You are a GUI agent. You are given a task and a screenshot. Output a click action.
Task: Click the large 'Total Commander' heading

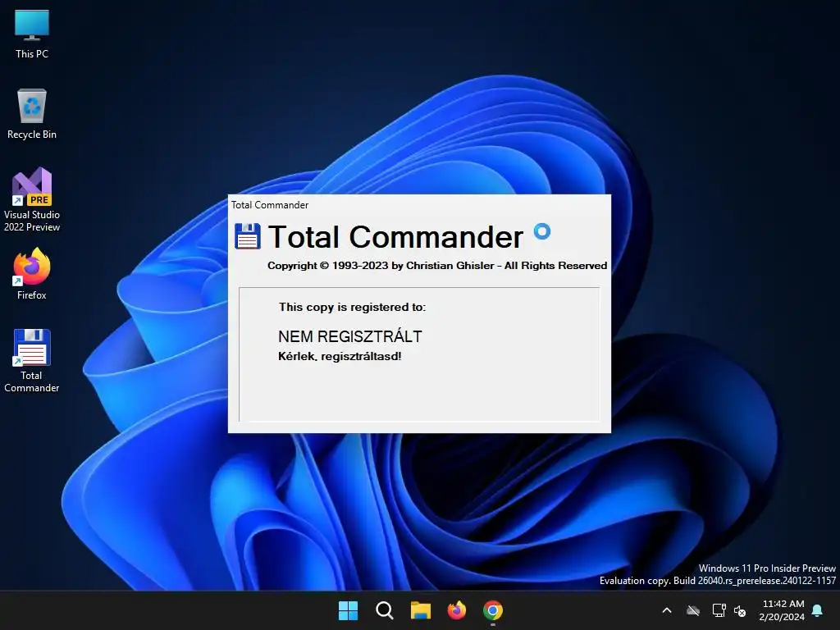pyautogui.click(x=395, y=236)
